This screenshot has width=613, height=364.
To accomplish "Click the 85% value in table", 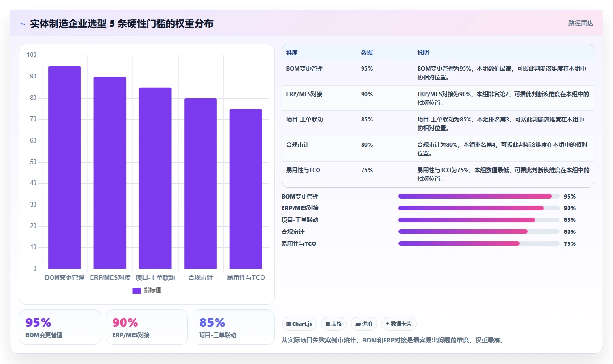I will click(367, 120).
